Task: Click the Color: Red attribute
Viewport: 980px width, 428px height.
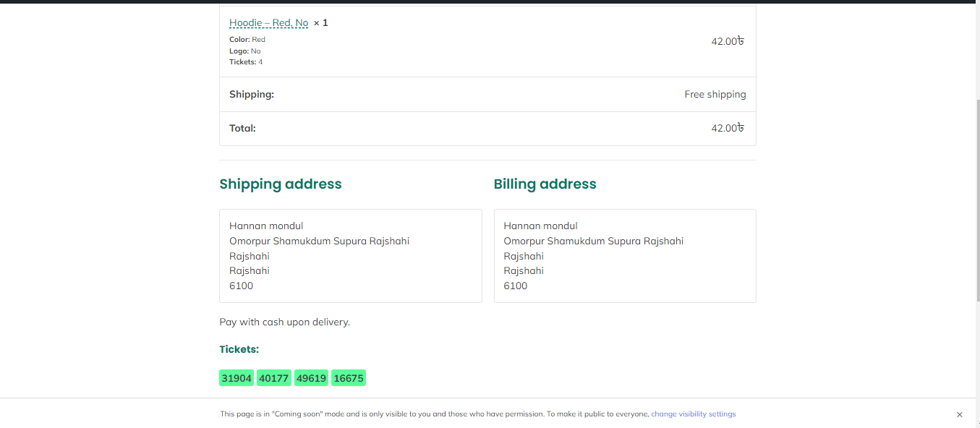Action: pyautogui.click(x=247, y=40)
